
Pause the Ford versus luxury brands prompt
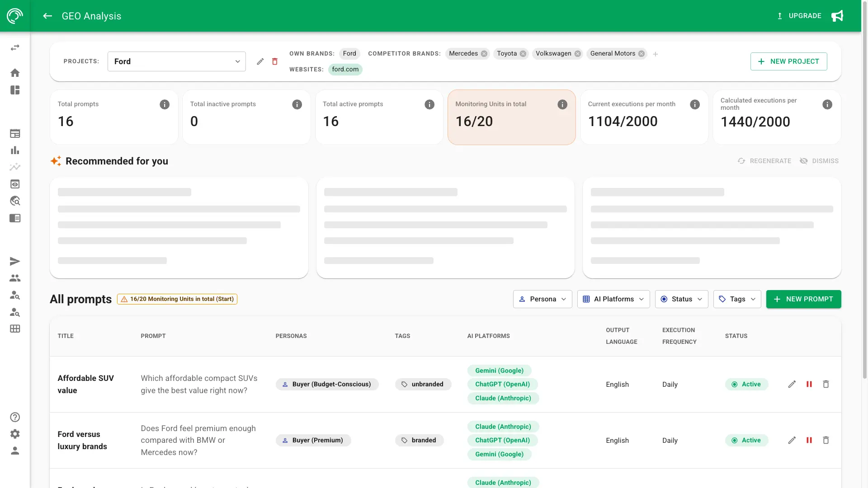(809, 440)
